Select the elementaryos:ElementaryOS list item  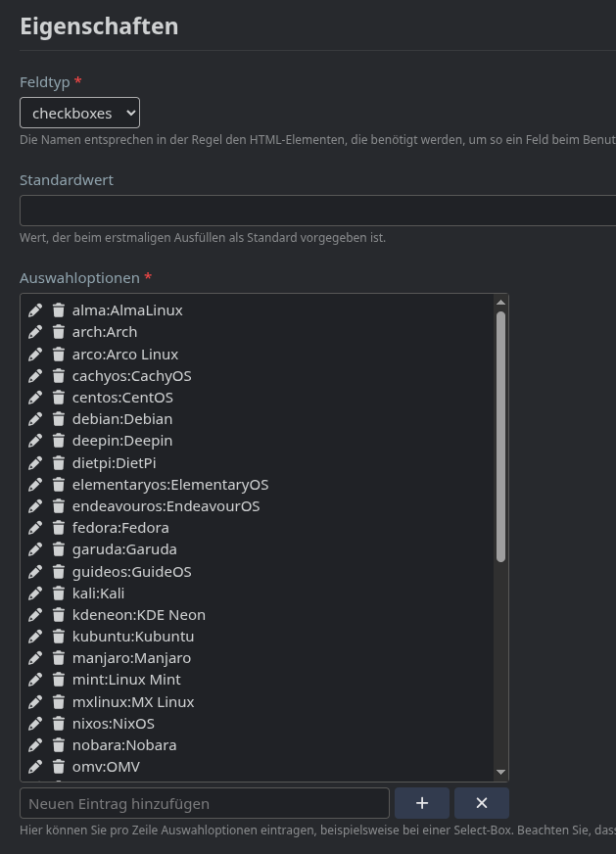(170, 485)
